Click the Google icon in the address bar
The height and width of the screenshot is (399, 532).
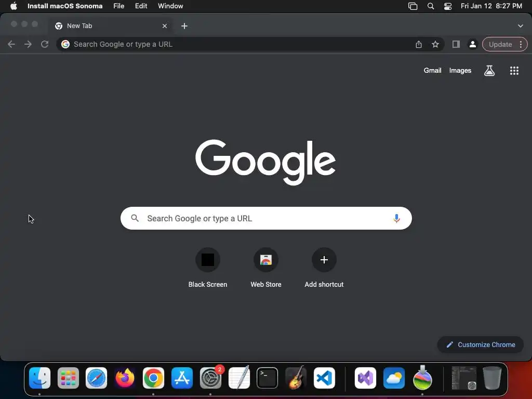(65, 44)
